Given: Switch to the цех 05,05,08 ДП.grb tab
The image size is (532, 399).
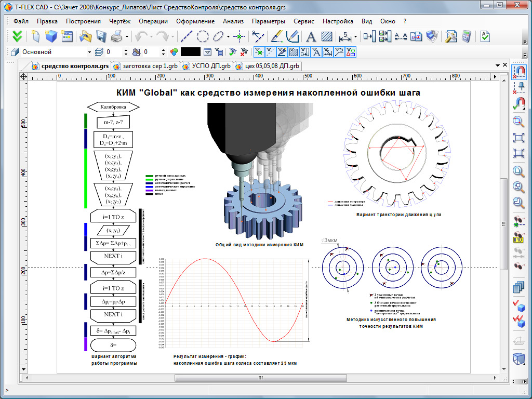Looking at the screenshot, I should pyautogui.click(x=268, y=66).
